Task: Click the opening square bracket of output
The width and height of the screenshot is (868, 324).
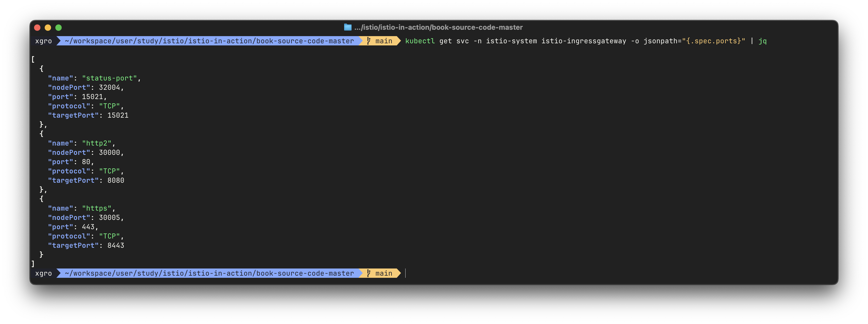Action: coord(33,59)
